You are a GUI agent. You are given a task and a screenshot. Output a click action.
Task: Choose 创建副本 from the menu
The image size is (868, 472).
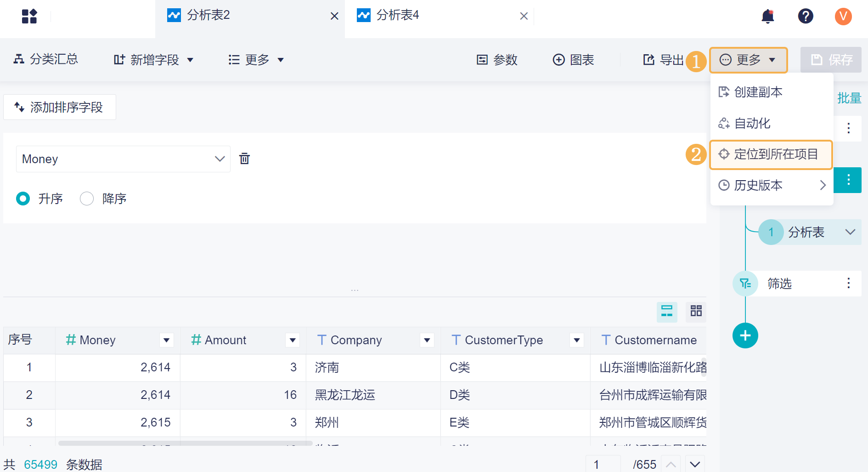click(772, 92)
